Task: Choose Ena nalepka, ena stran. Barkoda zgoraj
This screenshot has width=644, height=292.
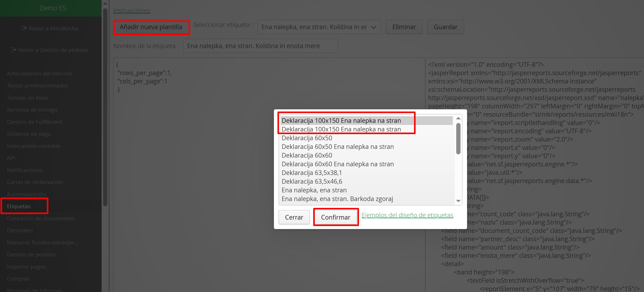Action: pos(337,199)
